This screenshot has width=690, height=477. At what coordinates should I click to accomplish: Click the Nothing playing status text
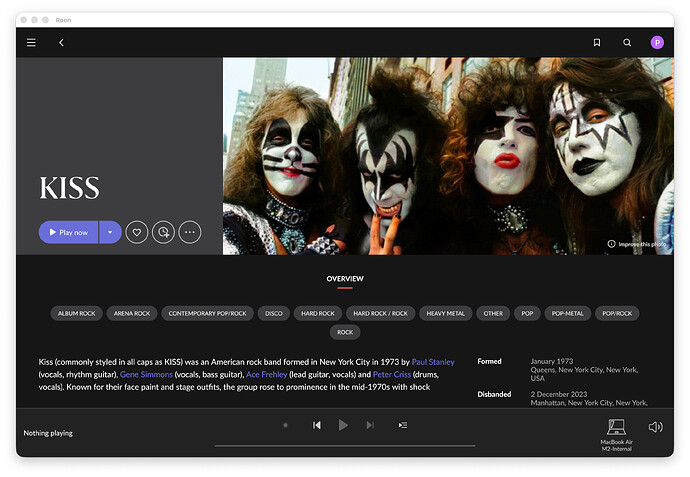pos(48,433)
